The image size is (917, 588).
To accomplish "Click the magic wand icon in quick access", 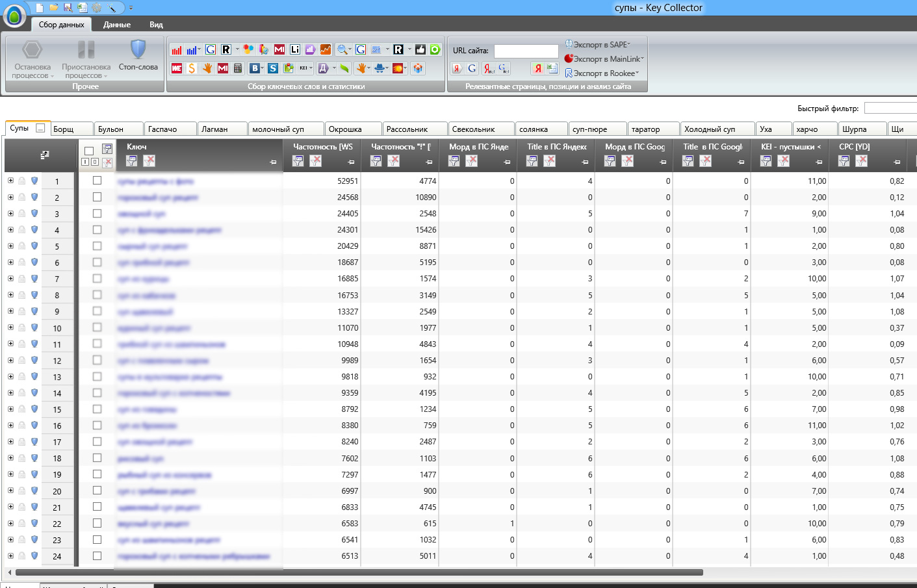I will click(112, 8).
